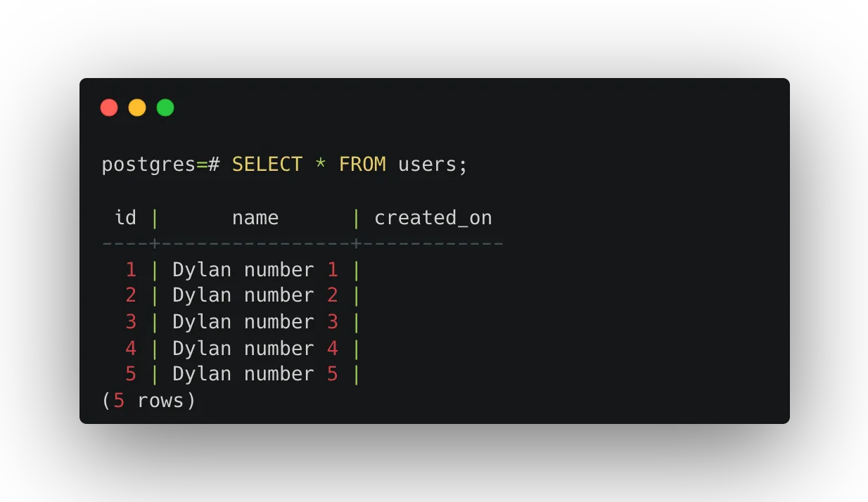
Task: Click the "users;" table name
Action: tap(433, 165)
